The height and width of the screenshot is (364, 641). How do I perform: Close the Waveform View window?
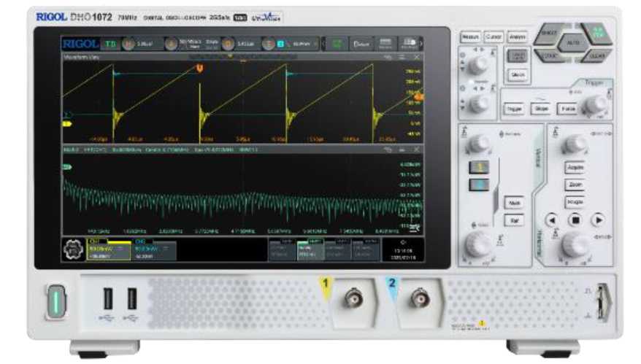[x=416, y=57]
